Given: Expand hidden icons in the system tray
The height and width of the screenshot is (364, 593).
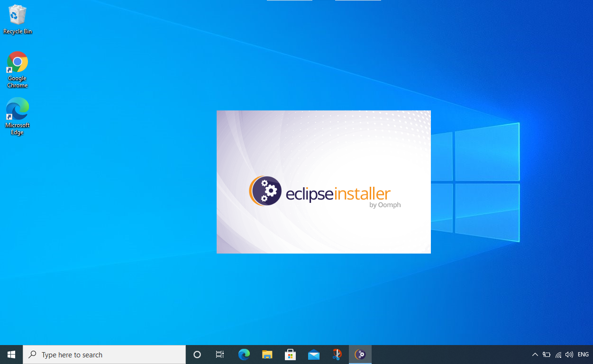Looking at the screenshot, I should (x=535, y=354).
